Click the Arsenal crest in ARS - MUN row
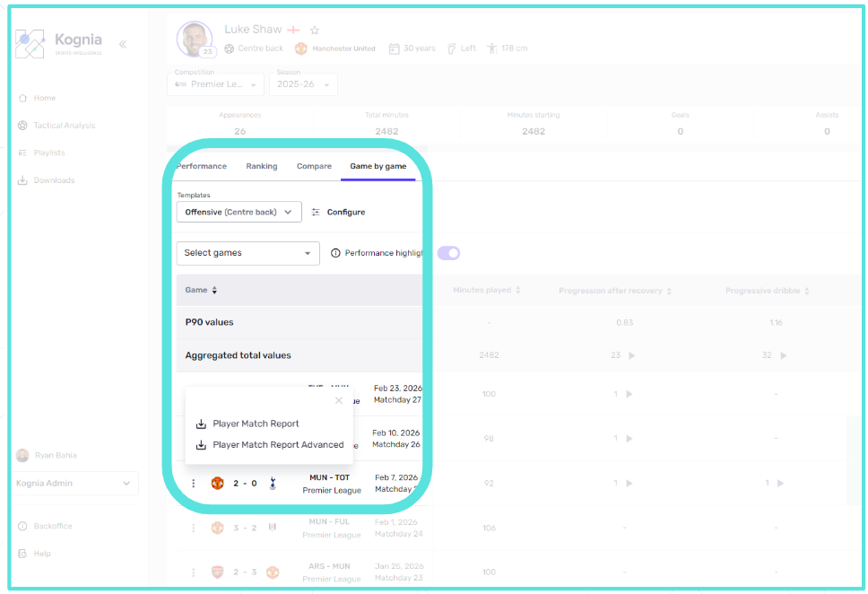Image resolution: width=868 pixels, height=594 pixels. (218, 572)
